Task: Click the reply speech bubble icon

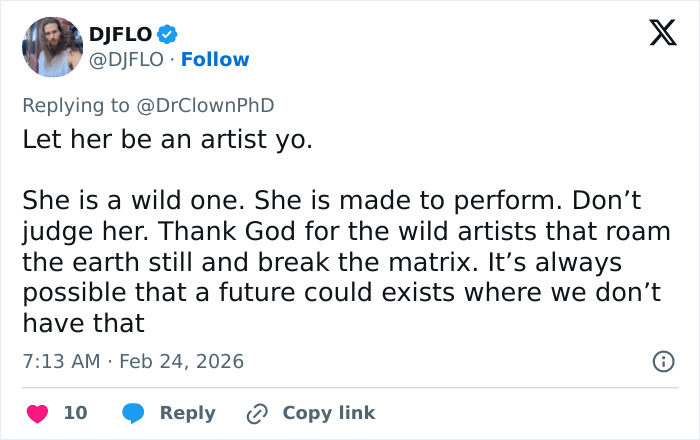Action: (x=133, y=413)
